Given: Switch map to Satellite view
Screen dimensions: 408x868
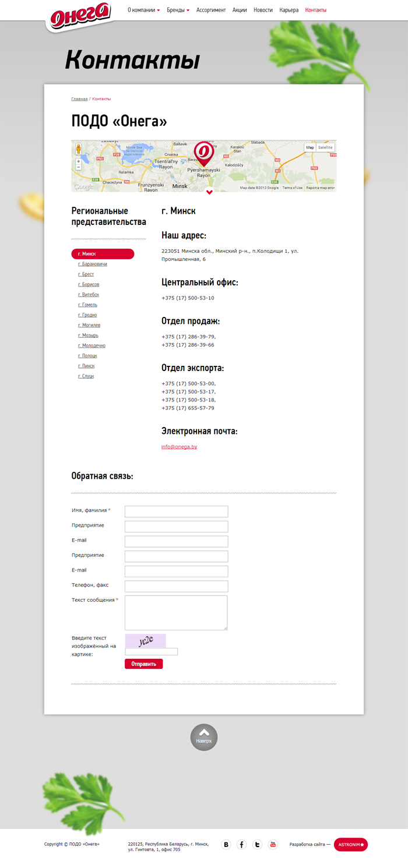Looking at the screenshot, I should pyautogui.click(x=325, y=147).
